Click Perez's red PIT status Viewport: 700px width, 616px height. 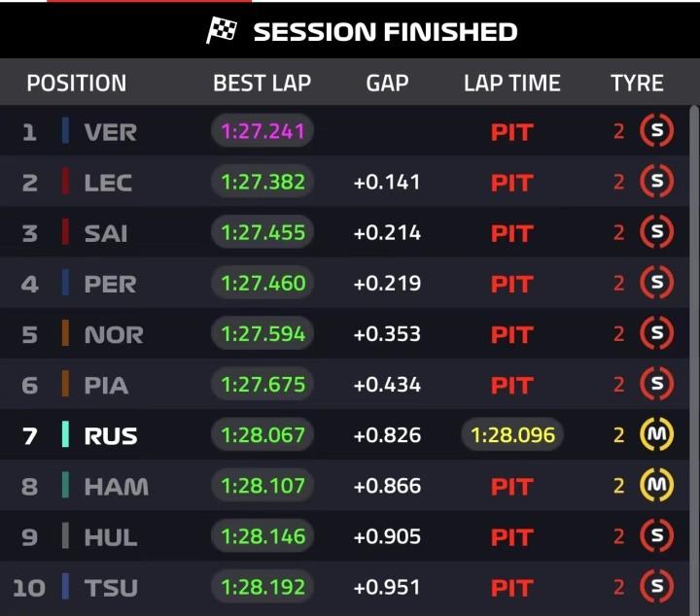pos(512,284)
